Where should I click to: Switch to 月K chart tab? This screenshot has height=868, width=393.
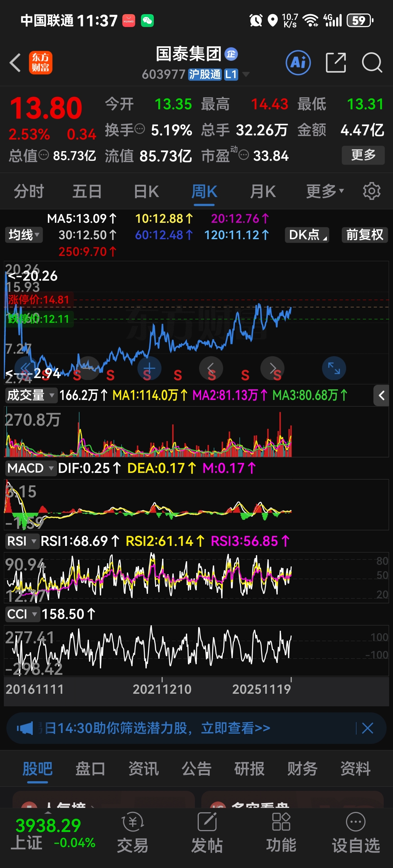tap(263, 191)
